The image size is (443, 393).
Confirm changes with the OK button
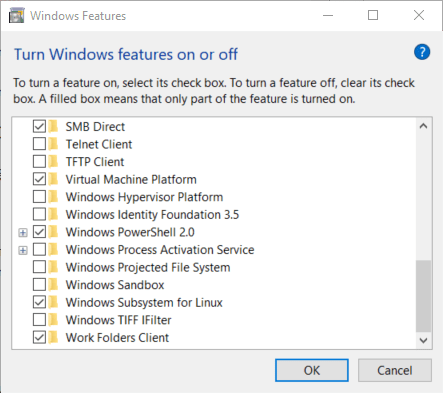coord(312,370)
